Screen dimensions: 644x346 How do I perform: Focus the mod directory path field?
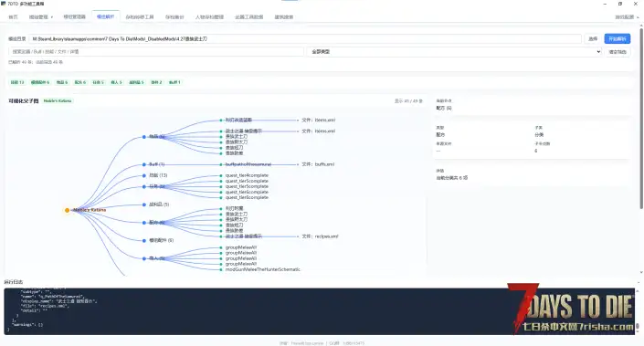(x=305, y=38)
